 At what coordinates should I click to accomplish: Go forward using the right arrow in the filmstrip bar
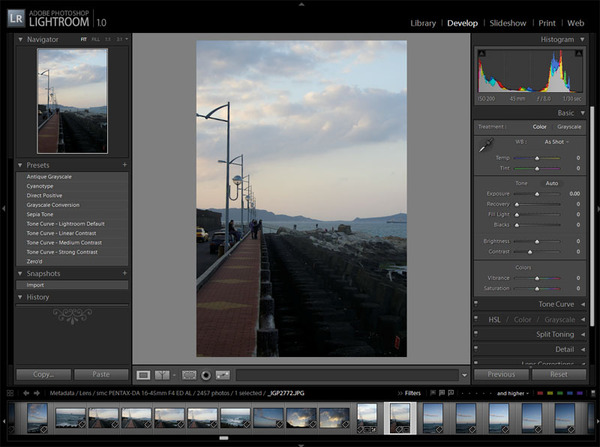(37, 393)
